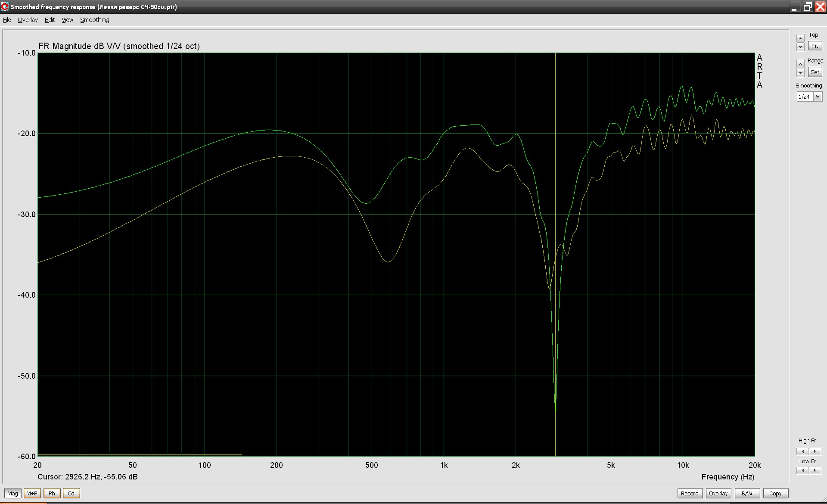Open the File menu
The width and height of the screenshot is (827, 504).
click(x=7, y=20)
